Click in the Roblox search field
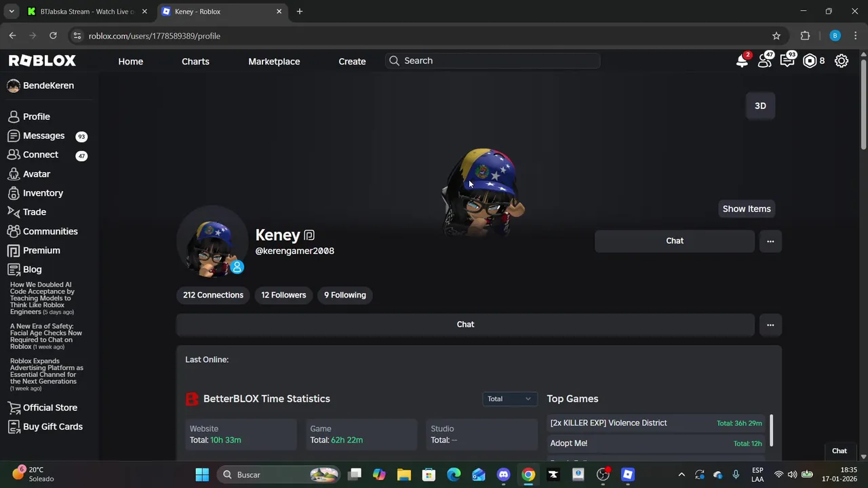868x488 pixels. [x=492, y=61]
